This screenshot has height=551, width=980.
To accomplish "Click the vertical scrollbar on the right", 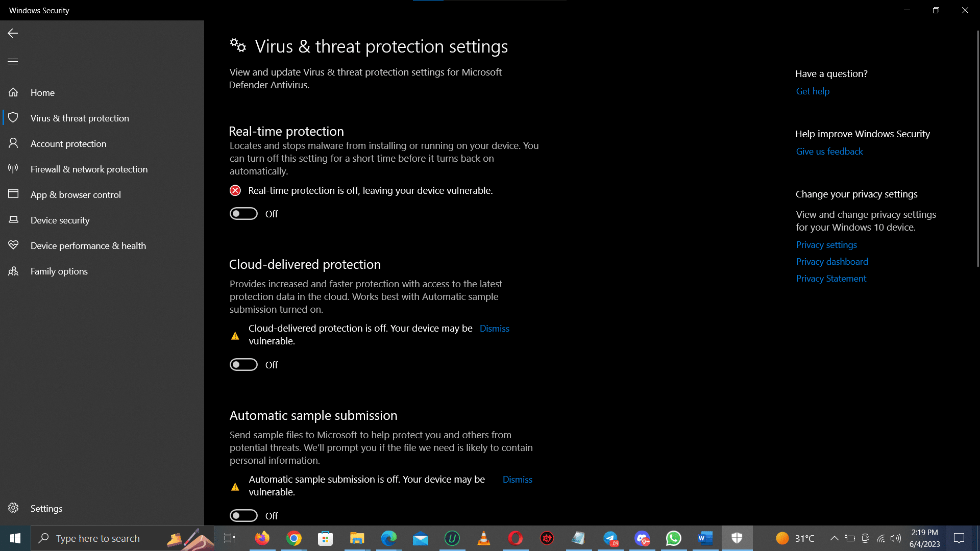I will coord(977,148).
